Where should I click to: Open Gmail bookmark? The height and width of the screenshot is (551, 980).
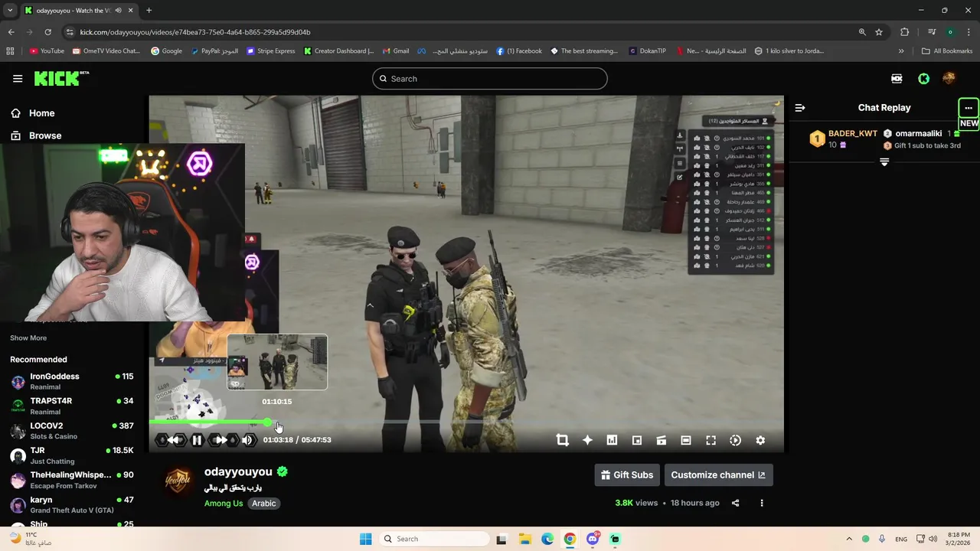point(395,51)
